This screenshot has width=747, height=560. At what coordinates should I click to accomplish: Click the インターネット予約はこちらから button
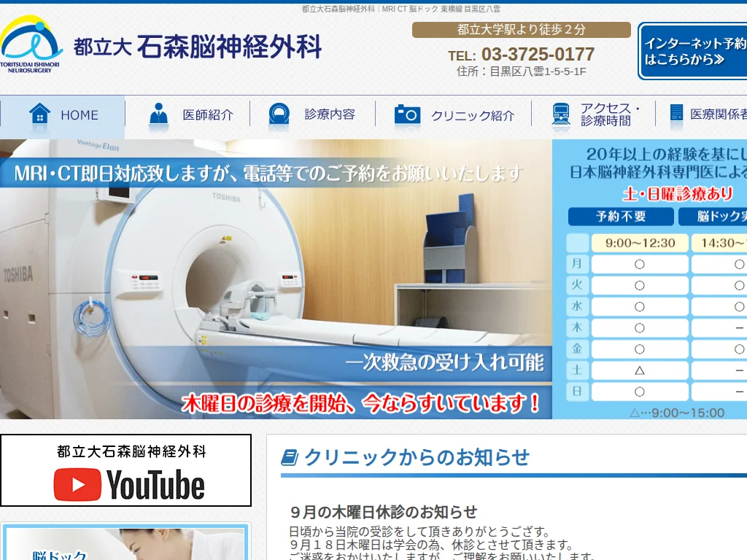click(693, 51)
